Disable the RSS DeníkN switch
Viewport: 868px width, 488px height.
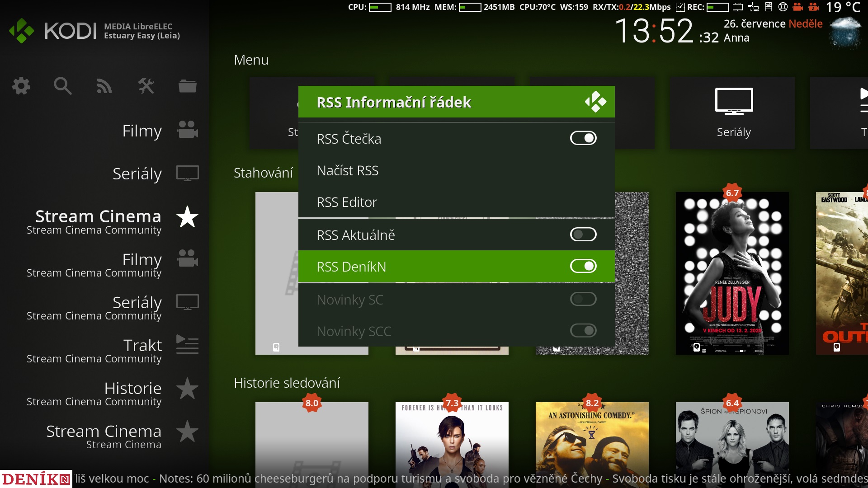[583, 266]
